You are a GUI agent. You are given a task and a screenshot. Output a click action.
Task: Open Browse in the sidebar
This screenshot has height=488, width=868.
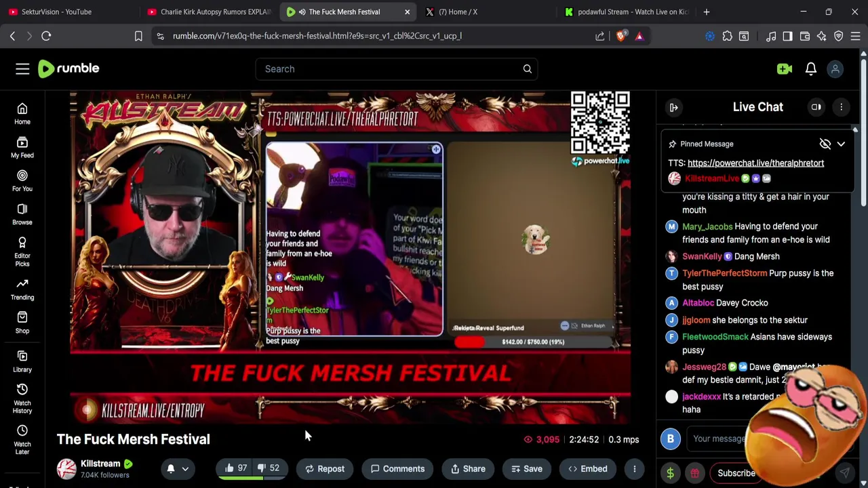click(x=22, y=214)
